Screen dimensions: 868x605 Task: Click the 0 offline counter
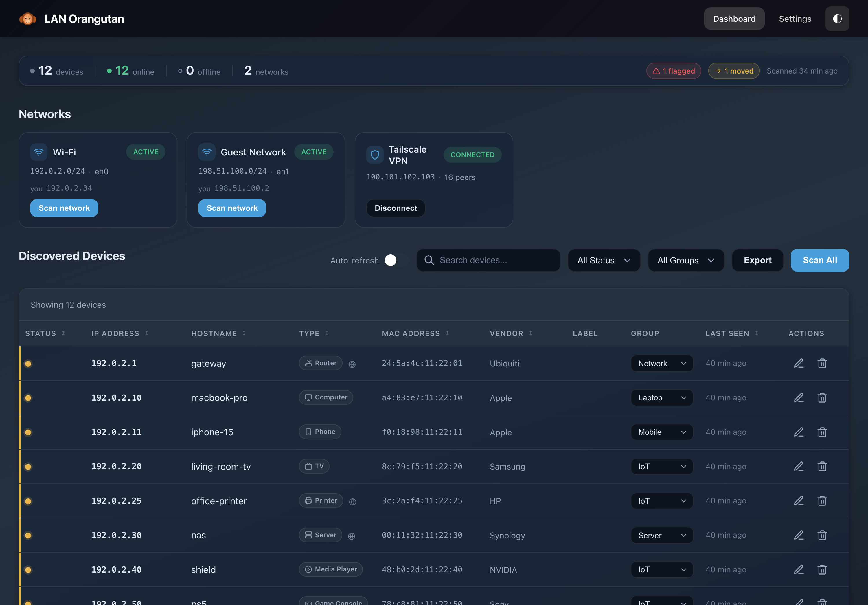(199, 71)
